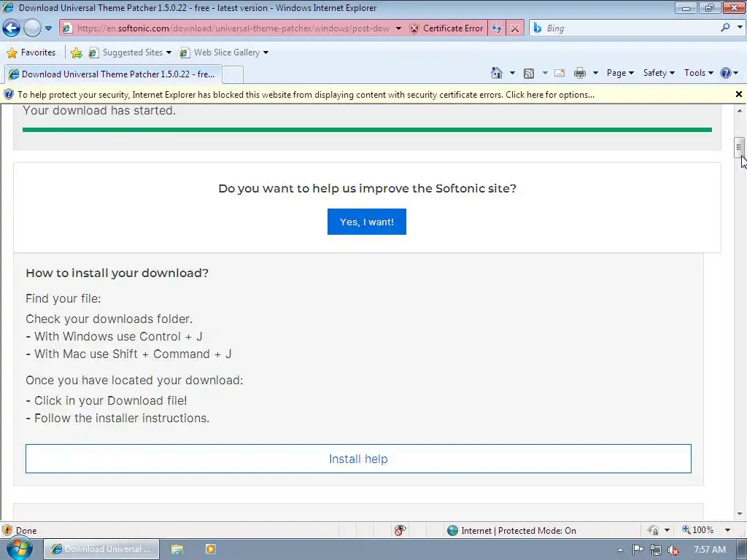747x560 pixels.
Task: Click the Forward navigation arrow
Action: pyautogui.click(x=32, y=28)
